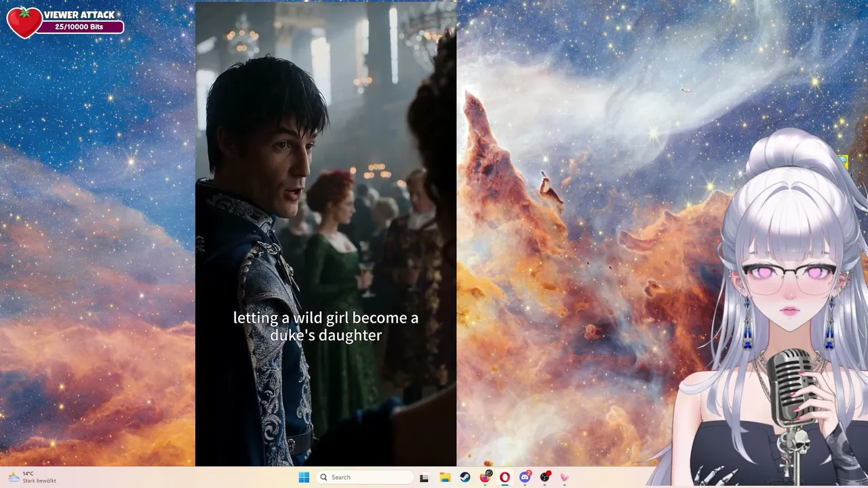Open Discord from the taskbar

tap(524, 477)
